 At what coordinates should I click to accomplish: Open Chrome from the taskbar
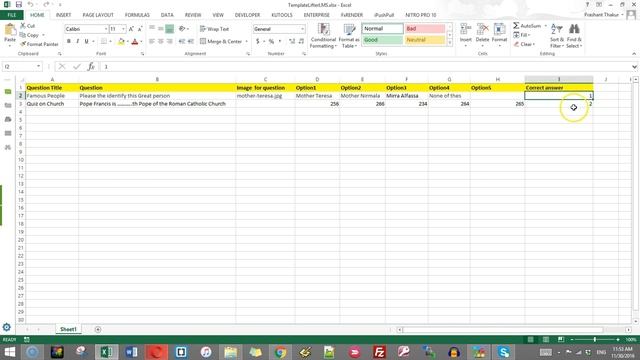click(x=280, y=352)
